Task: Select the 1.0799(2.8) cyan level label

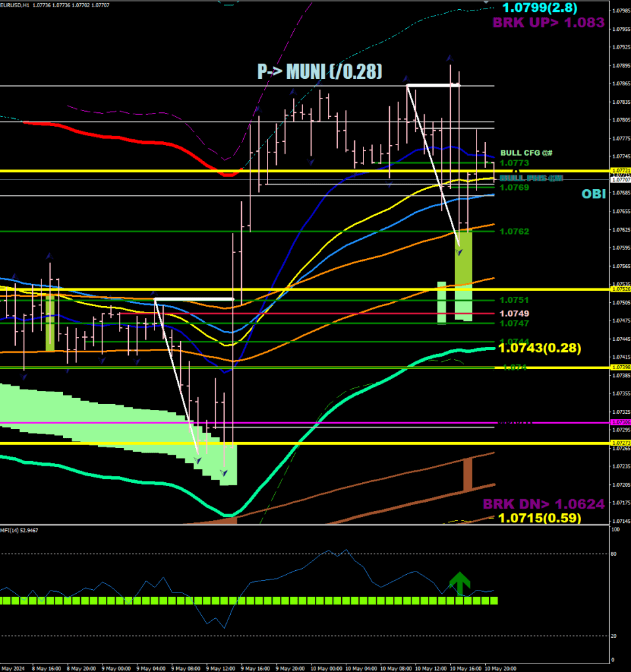Action: tap(540, 9)
